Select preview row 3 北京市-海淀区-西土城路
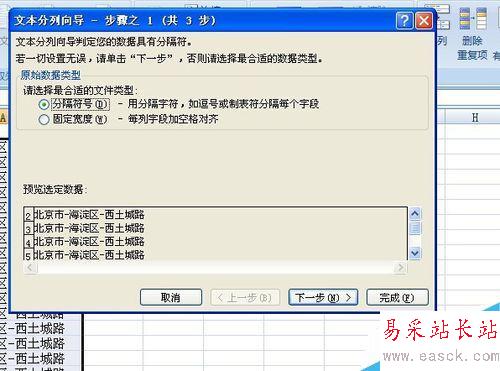Image resolution: width=500 pixels, height=371 pixels. pos(89,228)
